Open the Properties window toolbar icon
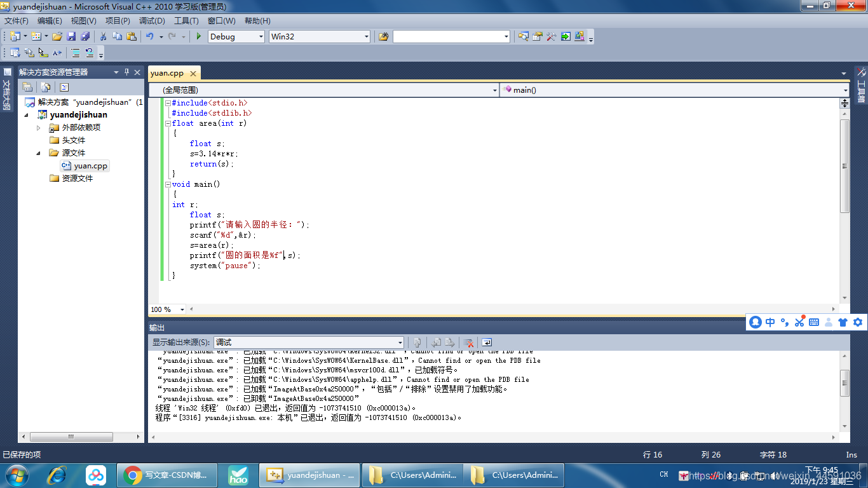Screen dimensions: 868x488 click(x=538, y=37)
